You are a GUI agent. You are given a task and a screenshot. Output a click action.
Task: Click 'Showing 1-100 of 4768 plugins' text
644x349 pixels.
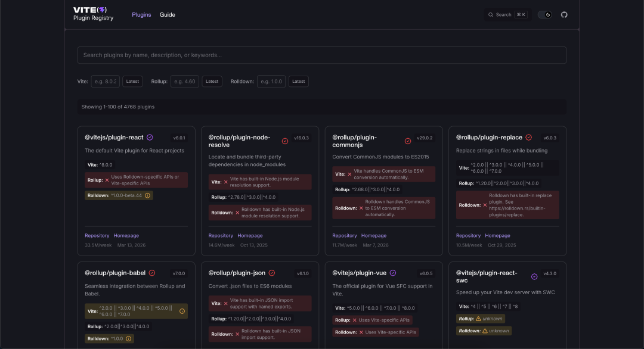(x=118, y=107)
